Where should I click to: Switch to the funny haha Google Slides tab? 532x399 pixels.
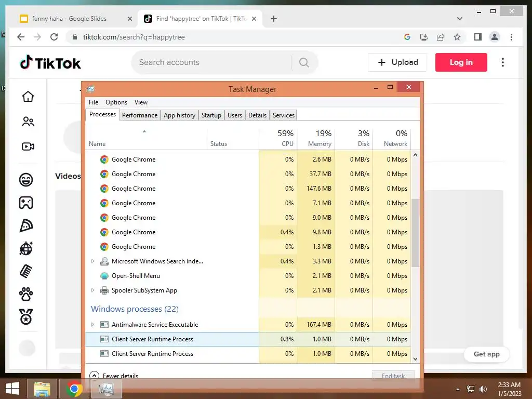(x=69, y=19)
